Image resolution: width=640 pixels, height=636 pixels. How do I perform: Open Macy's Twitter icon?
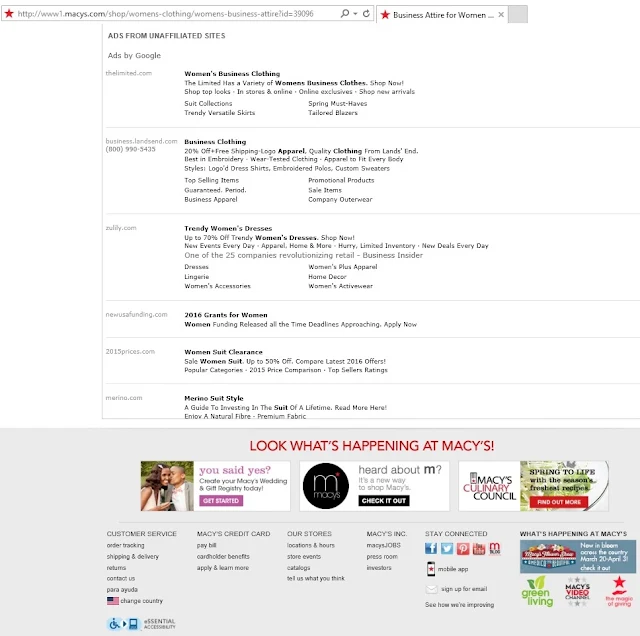(x=447, y=548)
